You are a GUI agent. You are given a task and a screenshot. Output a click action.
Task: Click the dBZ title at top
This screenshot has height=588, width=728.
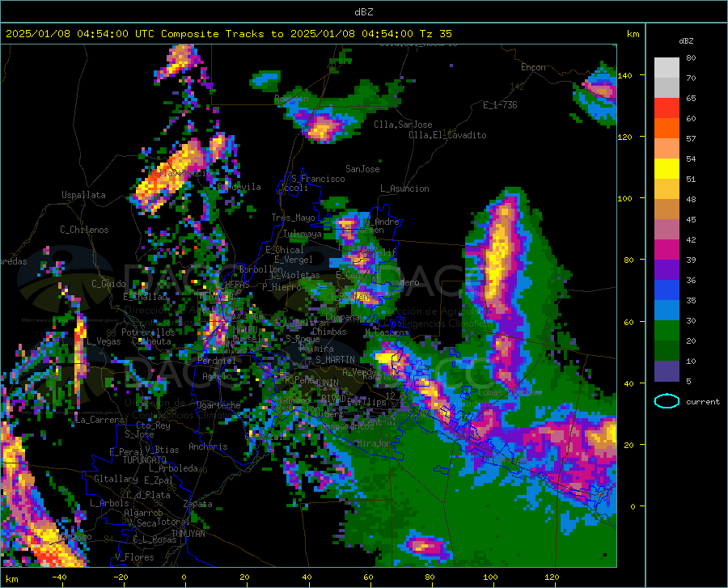tap(363, 12)
